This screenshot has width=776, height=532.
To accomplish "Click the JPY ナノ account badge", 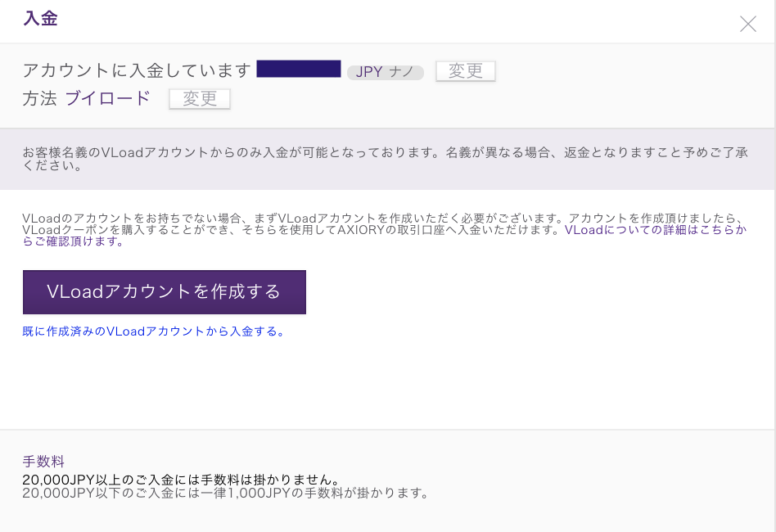I will pyautogui.click(x=385, y=72).
